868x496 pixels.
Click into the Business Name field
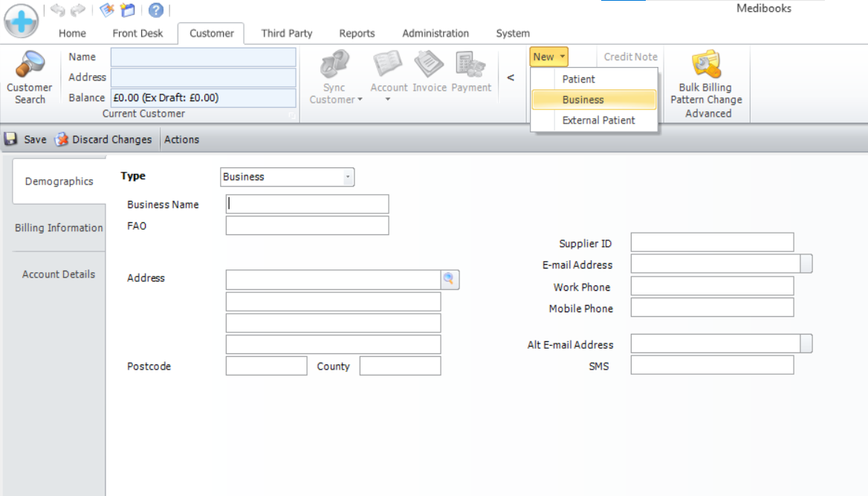(x=307, y=204)
